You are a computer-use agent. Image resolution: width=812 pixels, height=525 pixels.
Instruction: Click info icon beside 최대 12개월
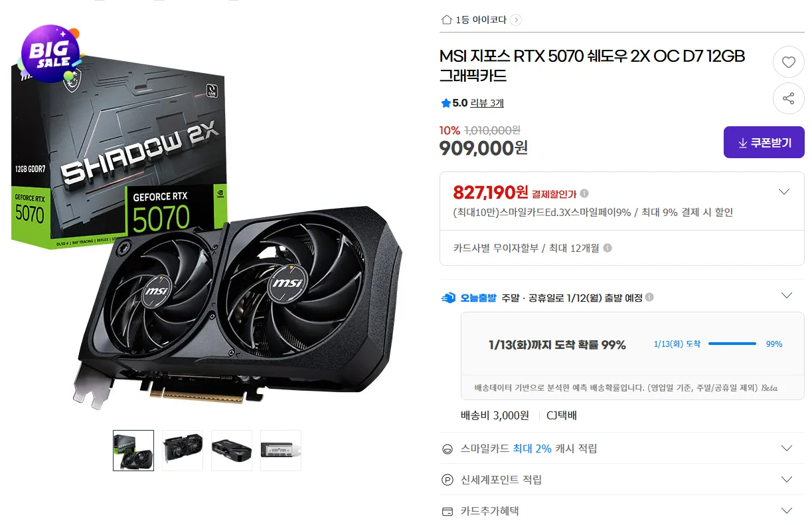608,248
